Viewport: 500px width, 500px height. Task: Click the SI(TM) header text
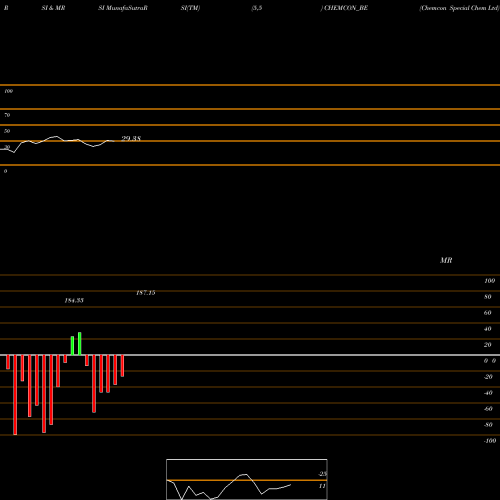[190, 8]
